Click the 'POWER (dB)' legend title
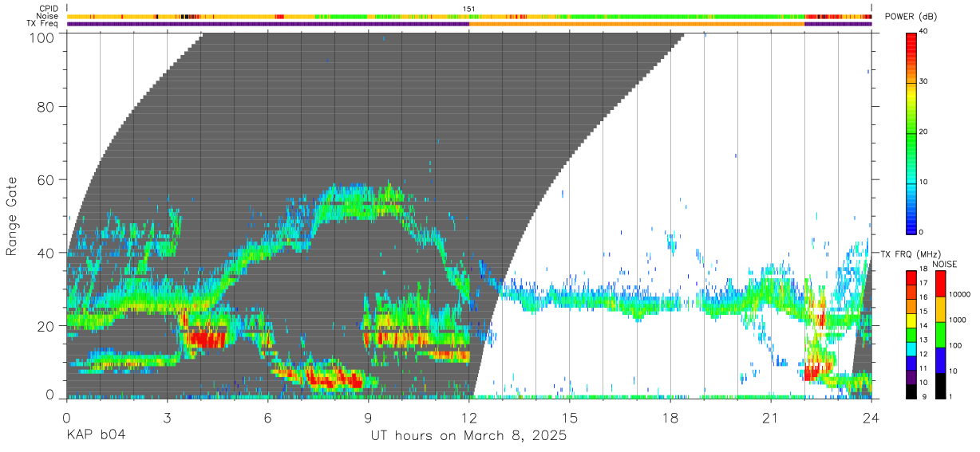The image size is (980, 452). (x=911, y=18)
